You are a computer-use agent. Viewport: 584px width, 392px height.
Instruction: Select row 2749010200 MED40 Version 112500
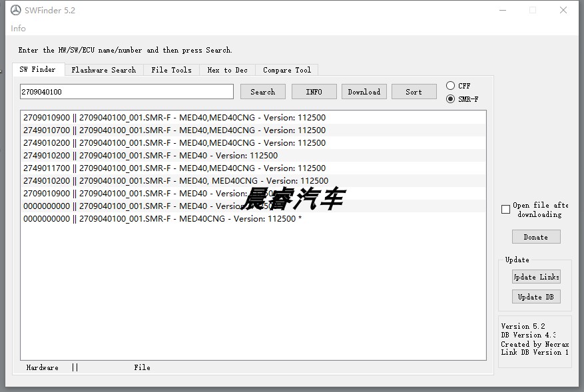253,156
